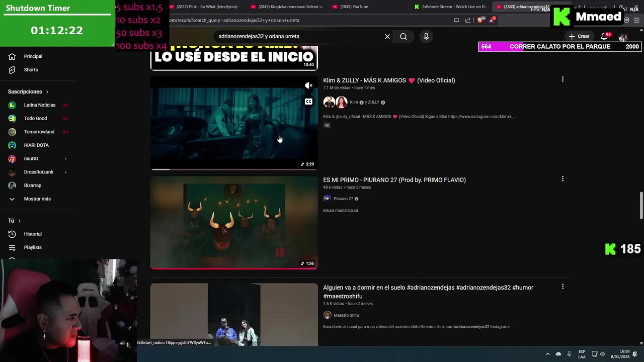Play the LO USÉ DESDE EL INICIO thumbnail
Viewport: 644px width, 362px height.
[234, 58]
